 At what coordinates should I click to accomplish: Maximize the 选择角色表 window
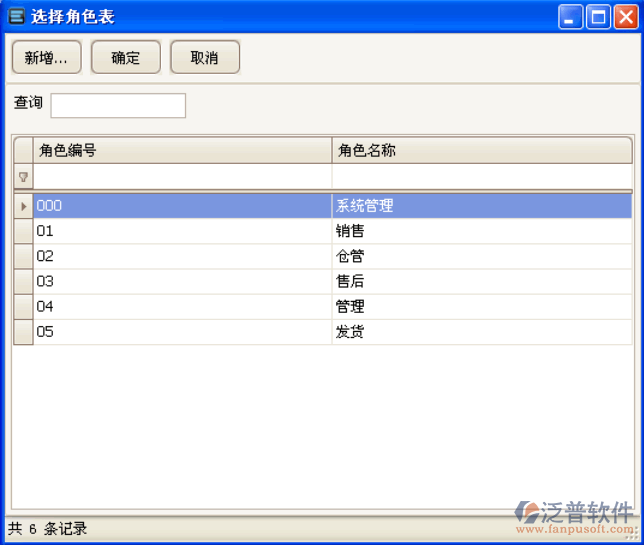pyautogui.click(x=598, y=17)
